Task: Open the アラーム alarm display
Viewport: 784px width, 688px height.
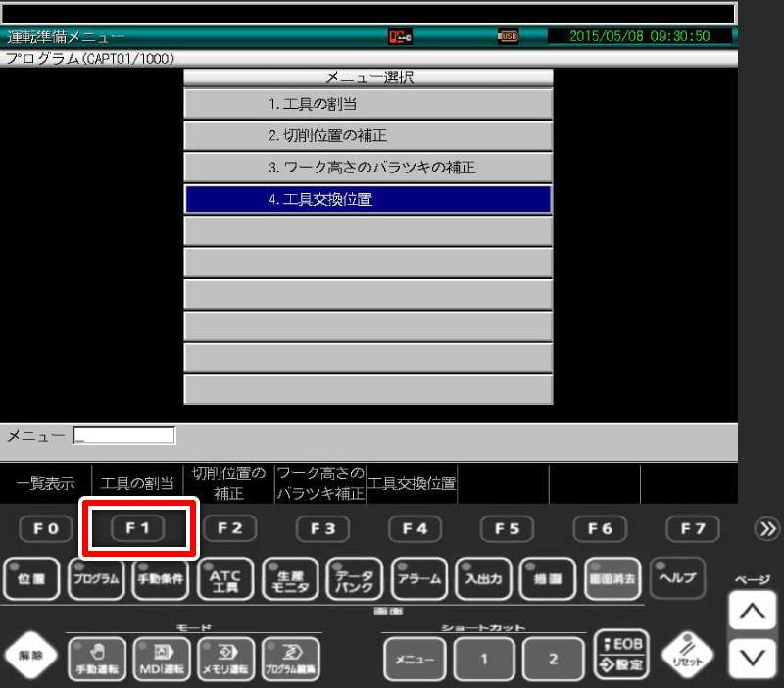Action: pyautogui.click(x=417, y=577)
